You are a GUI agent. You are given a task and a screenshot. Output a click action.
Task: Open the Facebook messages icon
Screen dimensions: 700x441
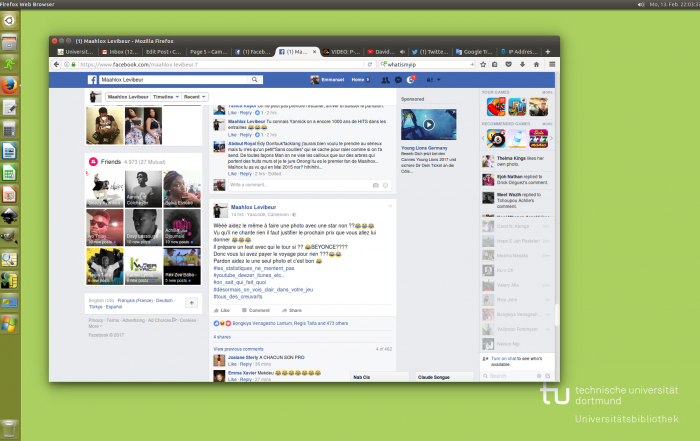tap(398, 79)
